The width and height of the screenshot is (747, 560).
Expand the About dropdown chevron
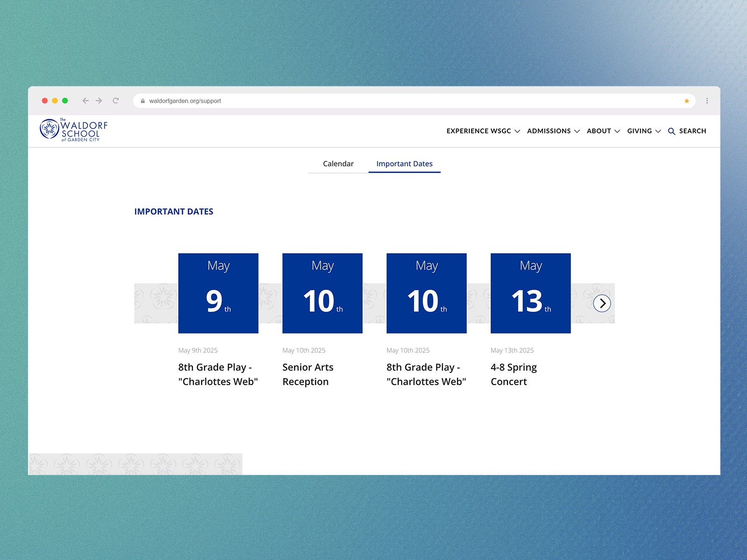click(617, 132)
